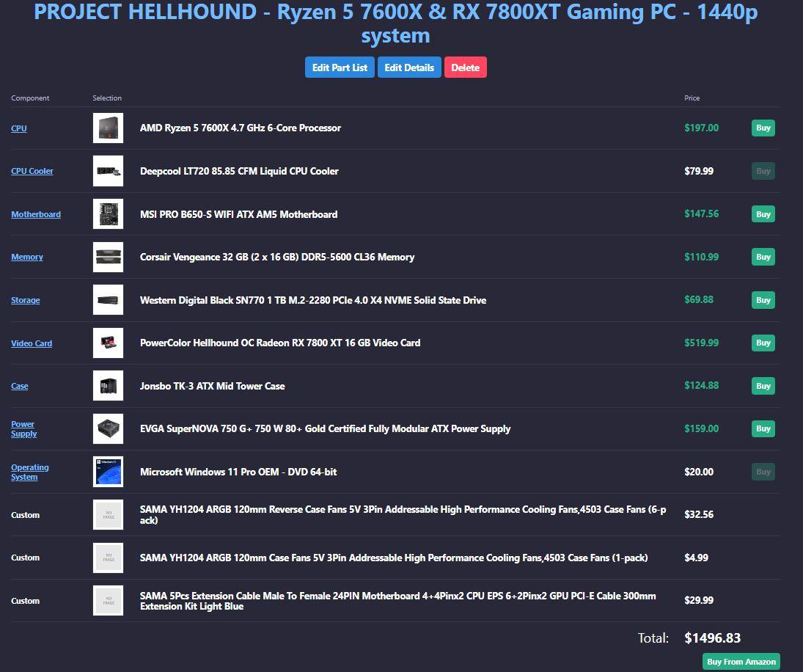
Task: Click the Edit Part List button
Action: [340, 67]
